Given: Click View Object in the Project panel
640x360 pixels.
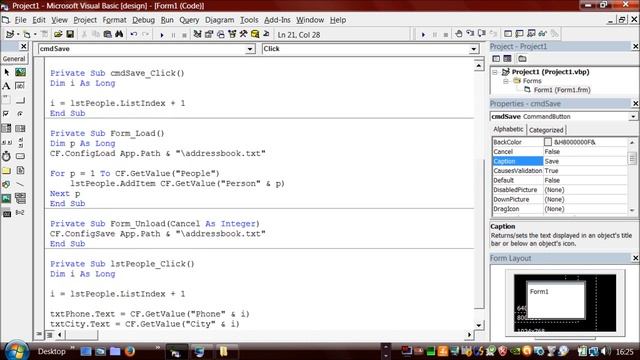Looking at the screenshot, I should click(x=507, y=59).
